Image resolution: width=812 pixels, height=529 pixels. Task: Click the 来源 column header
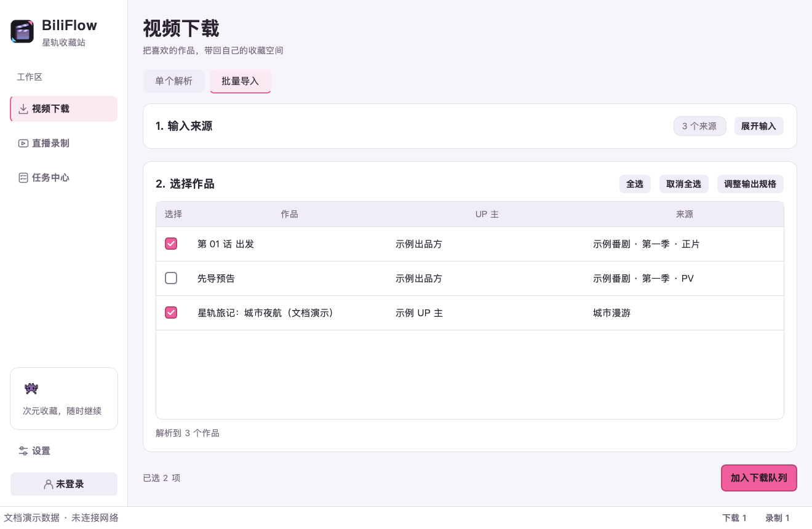pyautogui.click(x=685, y=214)
